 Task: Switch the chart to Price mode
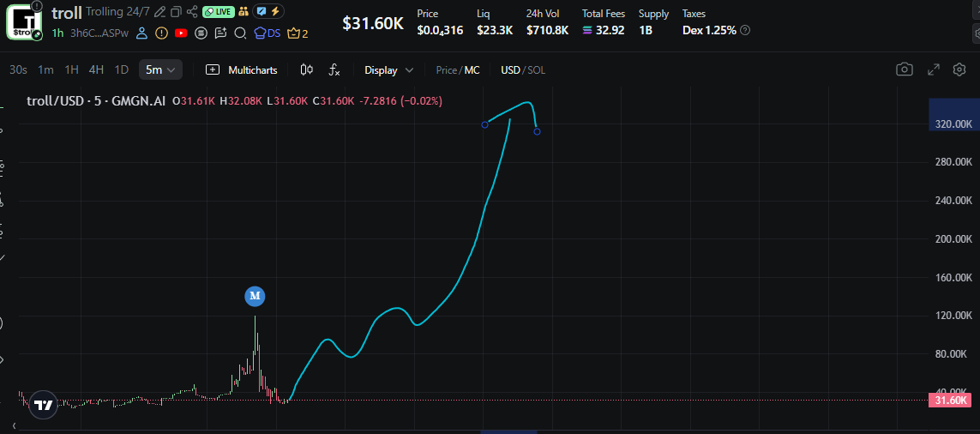446,70
